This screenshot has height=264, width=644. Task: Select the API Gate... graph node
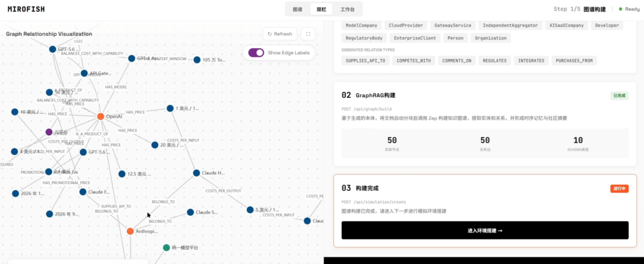(84, 73)
